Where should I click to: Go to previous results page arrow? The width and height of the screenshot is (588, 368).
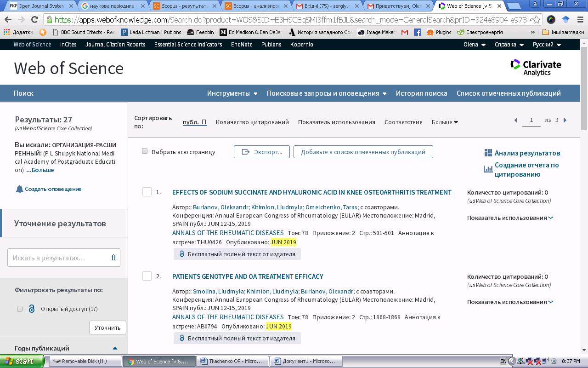(515, 120)
